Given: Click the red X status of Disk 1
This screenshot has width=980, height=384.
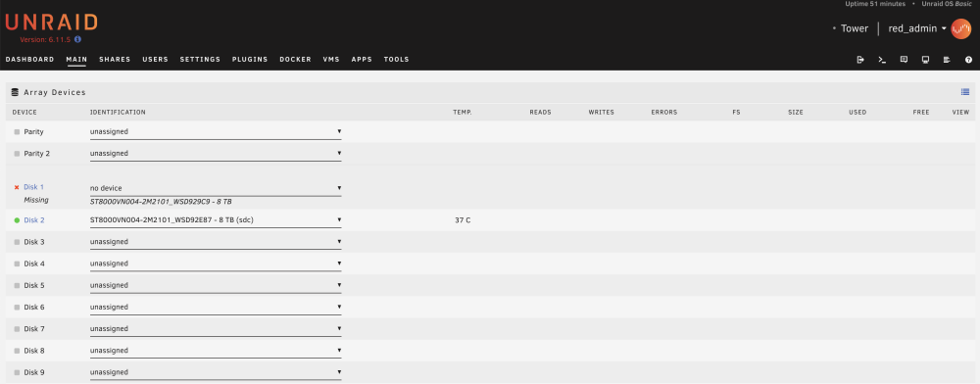Looking at the screenshot, I should pyautogui.click(x=17, y=187).
